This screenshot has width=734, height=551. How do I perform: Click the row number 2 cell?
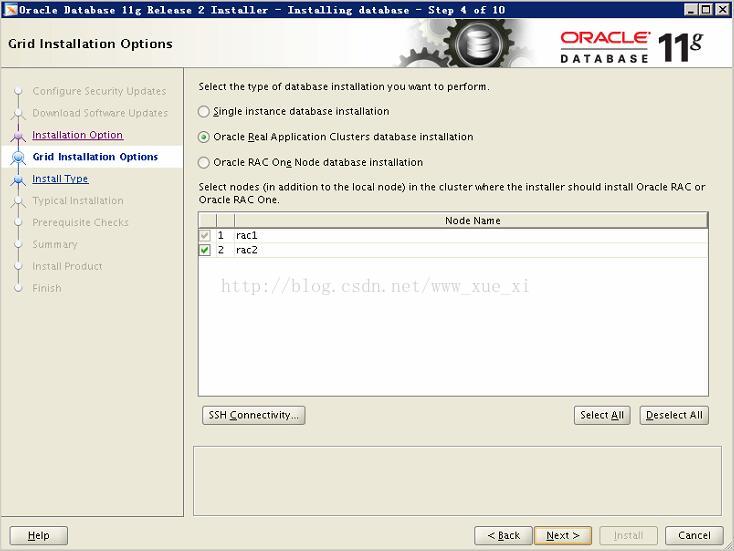[225, 250]
